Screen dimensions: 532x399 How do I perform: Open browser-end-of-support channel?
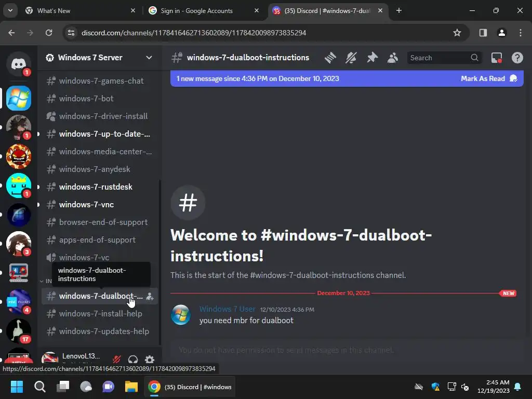99,222
